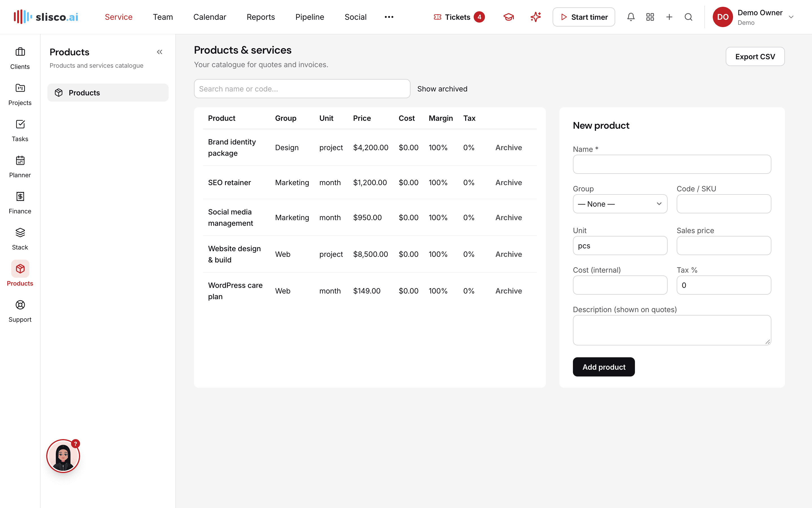Open the Finance sidebar icon

20,196
